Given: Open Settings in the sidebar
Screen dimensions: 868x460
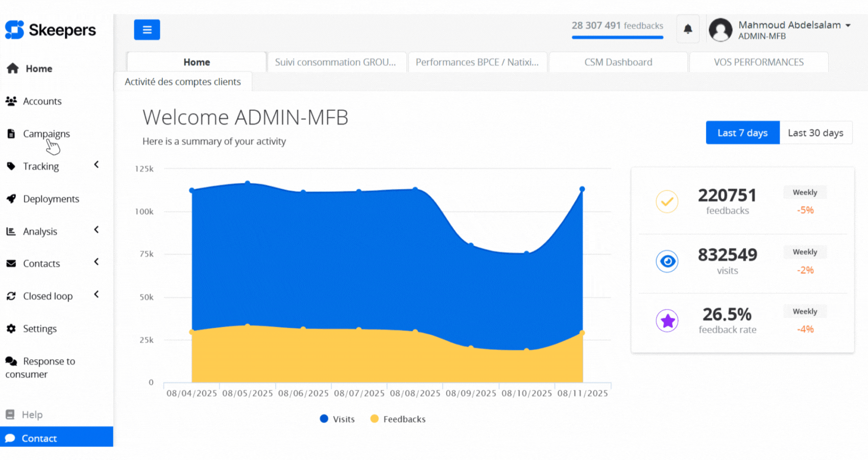Looking at the screenshot, I should [x=40, y=329].
